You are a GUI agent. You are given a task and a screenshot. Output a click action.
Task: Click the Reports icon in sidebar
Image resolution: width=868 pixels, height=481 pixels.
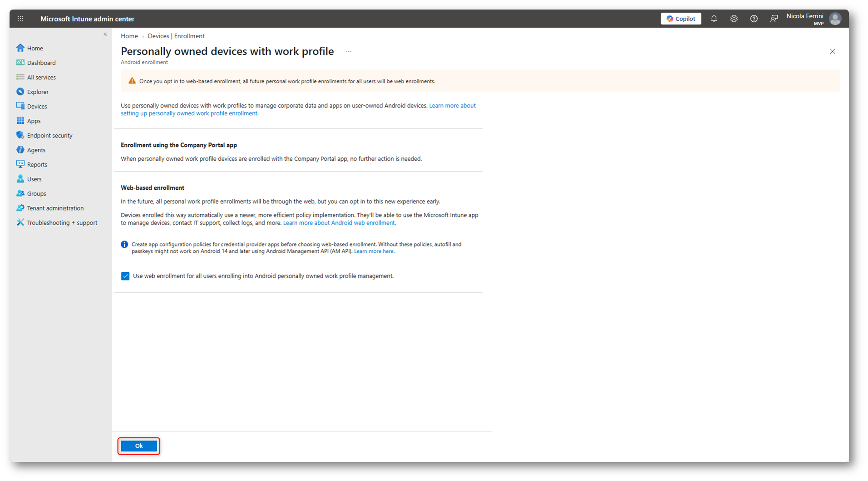click(20, 164)
